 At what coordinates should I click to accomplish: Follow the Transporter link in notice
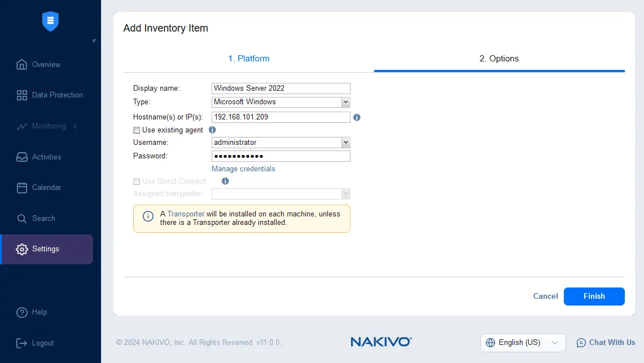(186, 214)
